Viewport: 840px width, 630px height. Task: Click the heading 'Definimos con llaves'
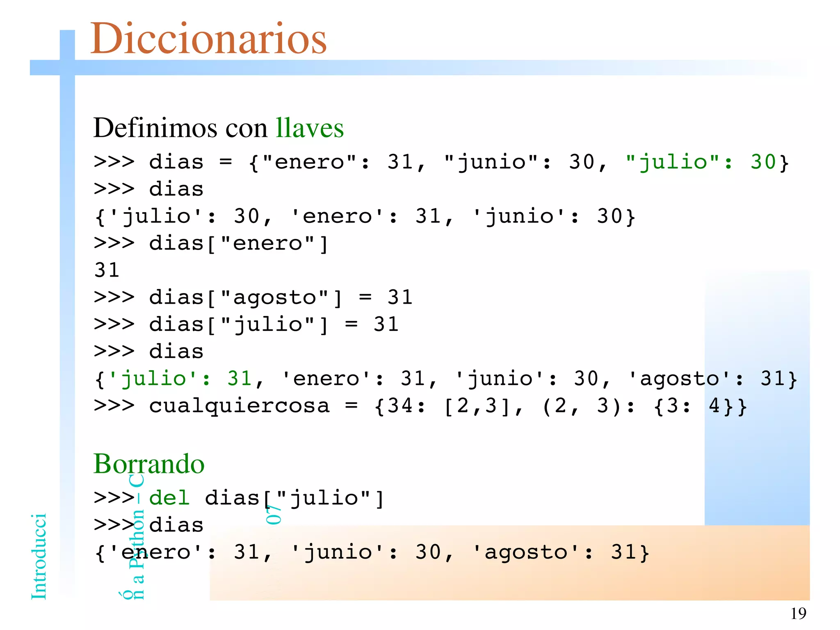tap(219, 128)
